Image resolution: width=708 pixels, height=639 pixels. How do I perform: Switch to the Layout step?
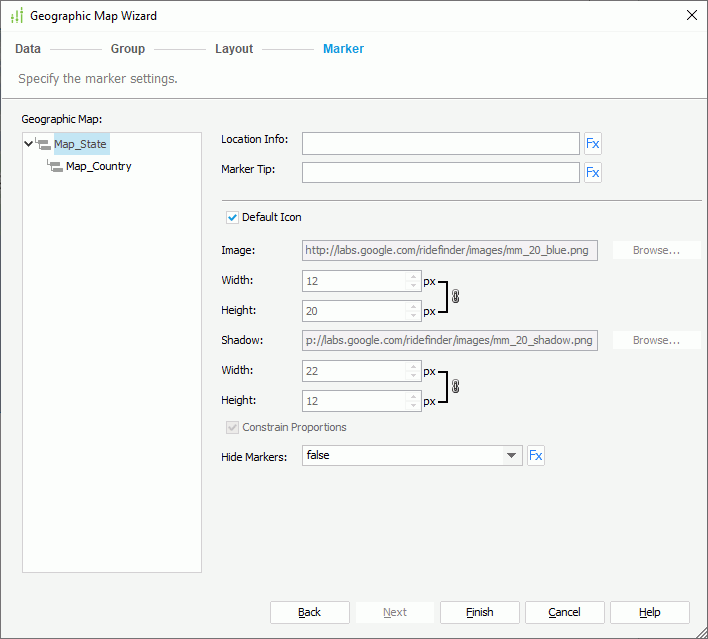[234, 49]
